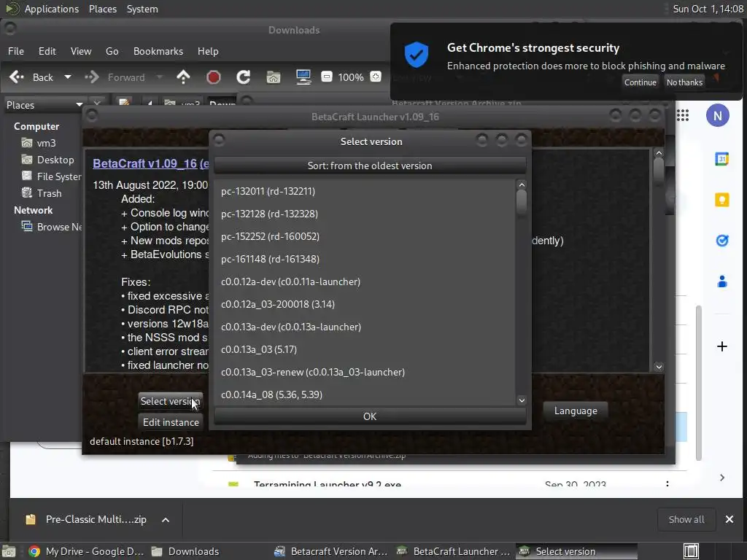Click the Language button in BetaCraft launcher
The height and width of the screenshot is (560, 747).
click(576, 411)
